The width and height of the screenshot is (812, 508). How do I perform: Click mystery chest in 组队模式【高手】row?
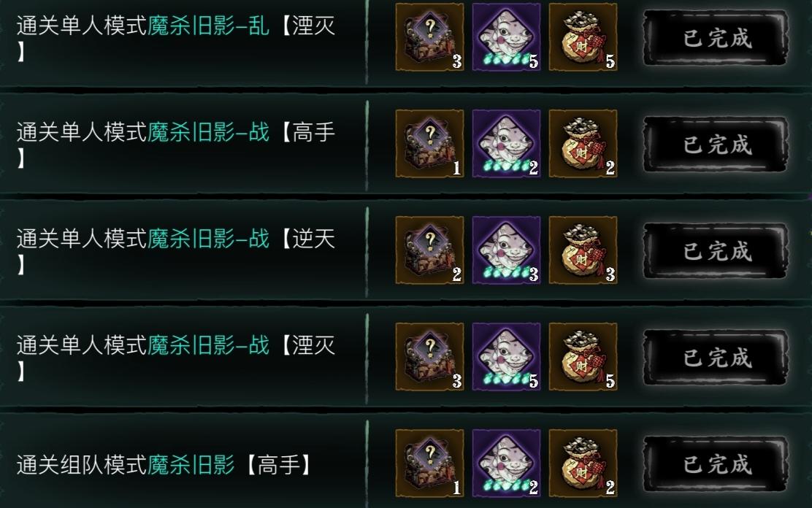[x=430, y=463]
